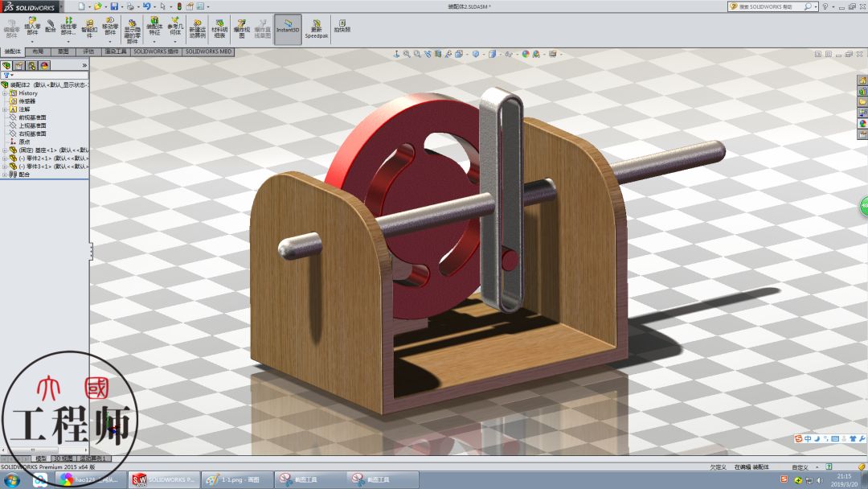Switch to the 评估 Evaluate ribbon tab

coord(88,51)
